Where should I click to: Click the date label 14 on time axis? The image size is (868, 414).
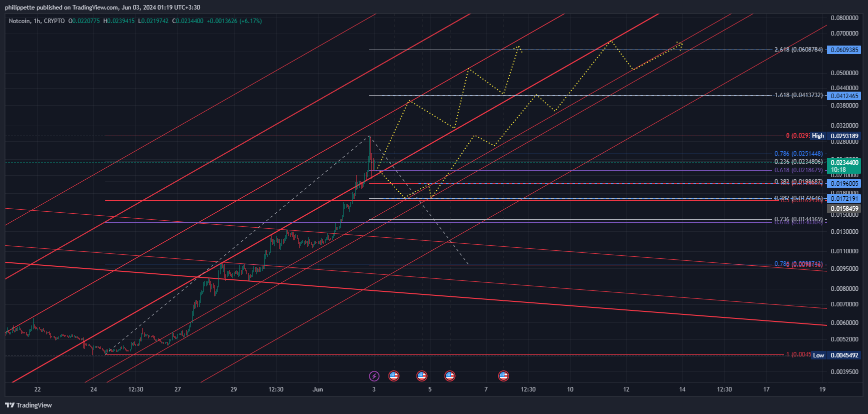(x=682, y=389)
